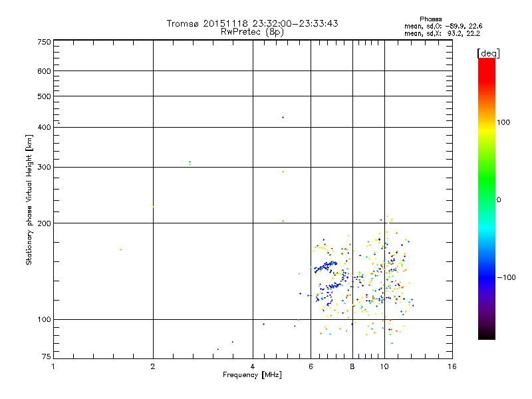
Task: Click the x-axis tick label '4'
Action: (x=253, y=366)
